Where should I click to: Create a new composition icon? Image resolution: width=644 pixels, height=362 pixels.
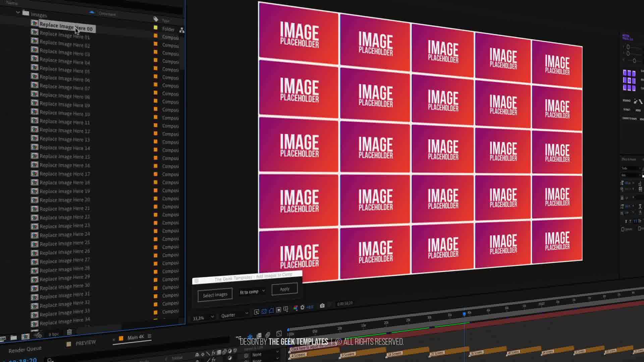click(25, 336)
